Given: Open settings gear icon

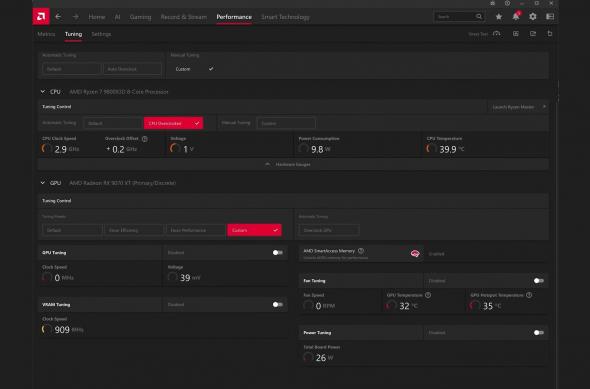Looking at the screenshot, I should click(532, 17).
